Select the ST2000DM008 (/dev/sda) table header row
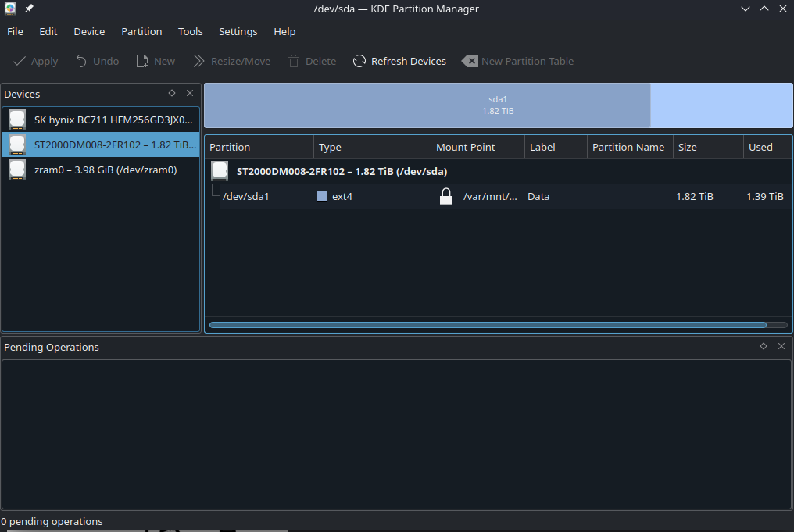Screen dimensions: 794x532 coord(499,171)
